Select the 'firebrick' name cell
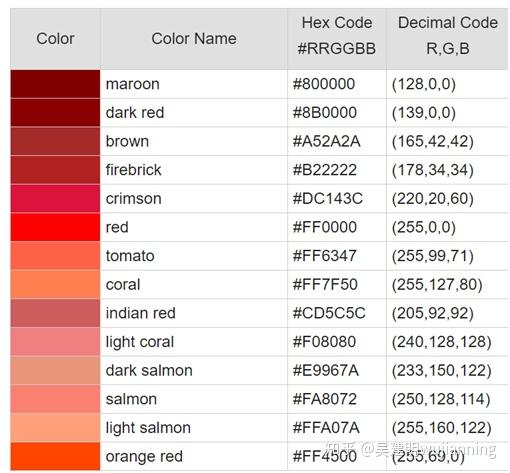This screenshot has width=510, height=473. click(194, 170)
